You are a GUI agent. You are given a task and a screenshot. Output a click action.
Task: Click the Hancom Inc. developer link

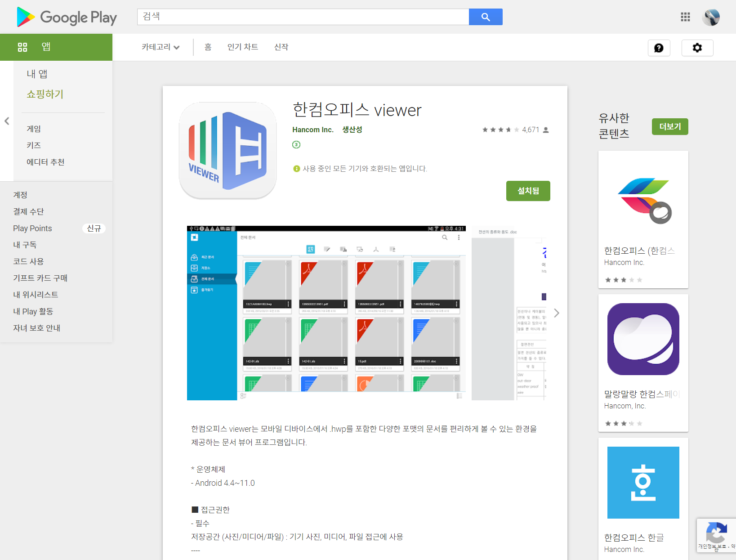point(312,130)
